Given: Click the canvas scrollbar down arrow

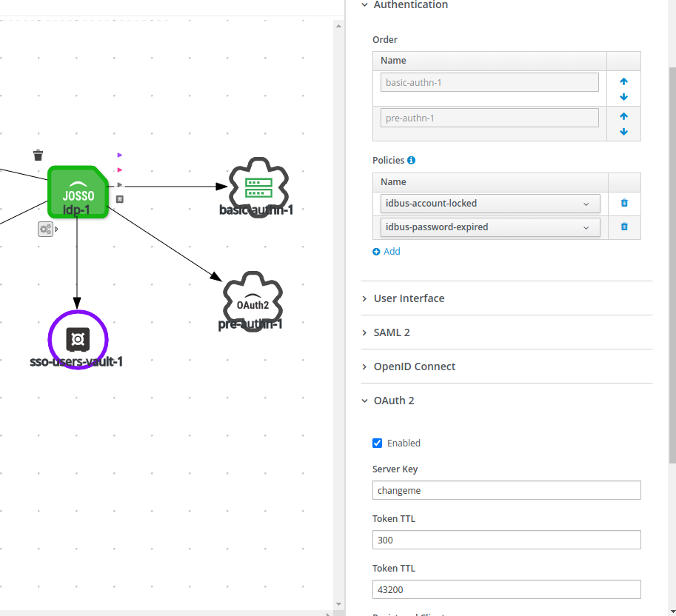Looking at the screenshot, I should pyautogui.click(x=338, y=604).
